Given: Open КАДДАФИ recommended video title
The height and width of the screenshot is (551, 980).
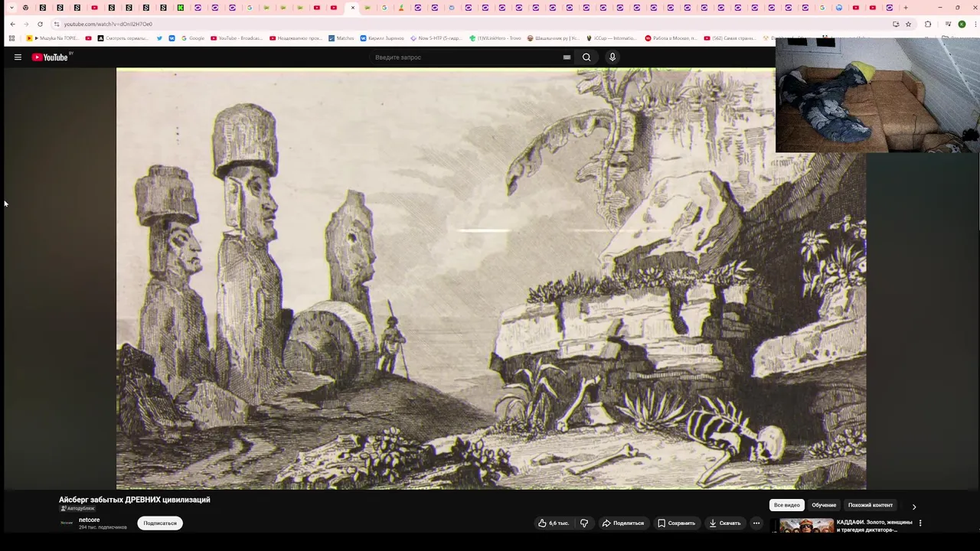Looking at the screenshot, I should [874, 526].
